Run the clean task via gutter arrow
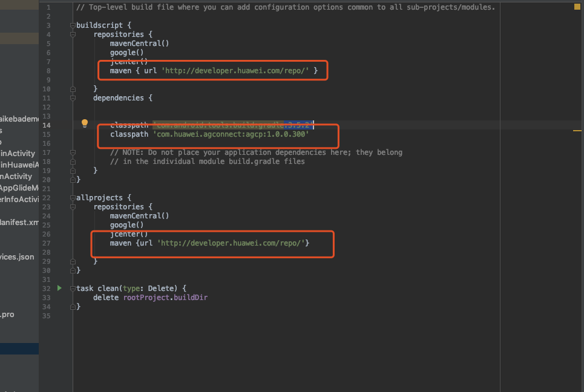This screenshot has width=584, height=392. pyautogui.click(x=59, y=288)
